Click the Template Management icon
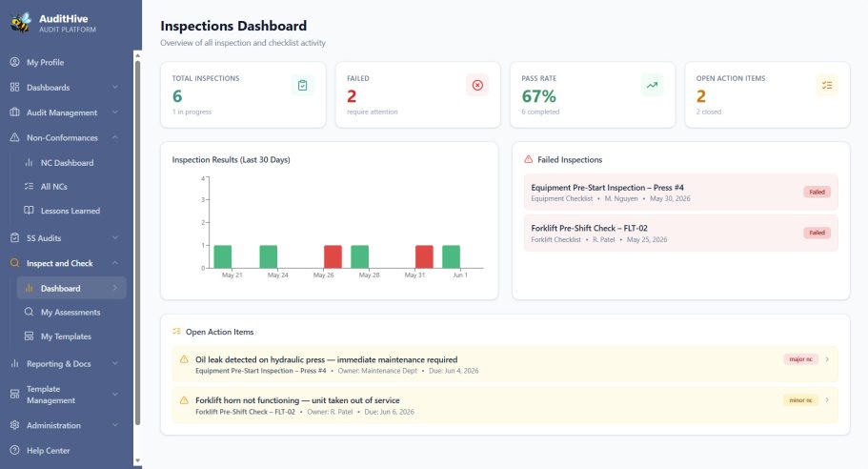 (x=15, y=395)
